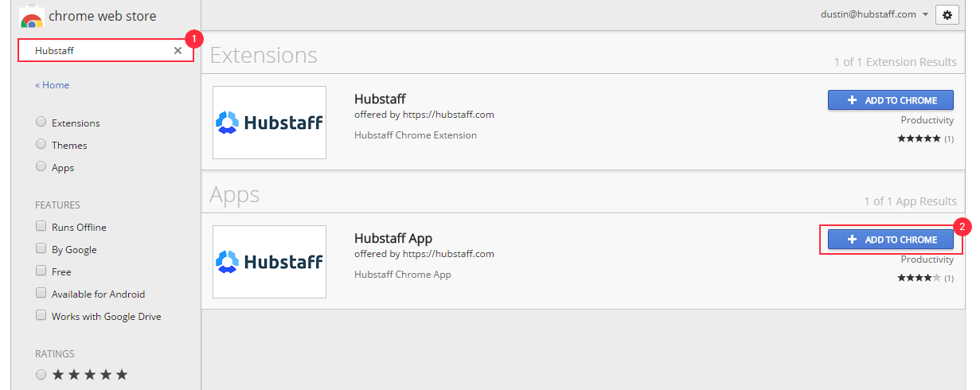Open the settings gear menu
Viewport: 980px width, 390px height.
click(947, 14)
